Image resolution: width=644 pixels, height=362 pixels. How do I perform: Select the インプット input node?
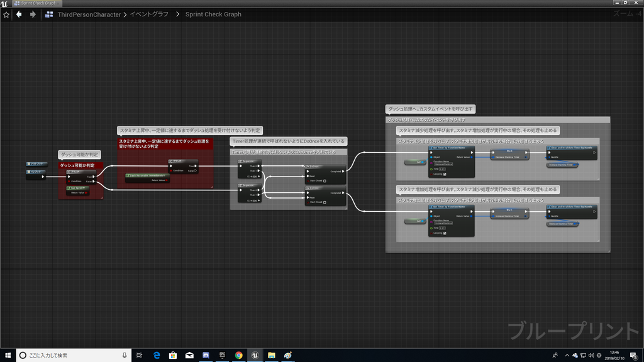tap(36, 174)
